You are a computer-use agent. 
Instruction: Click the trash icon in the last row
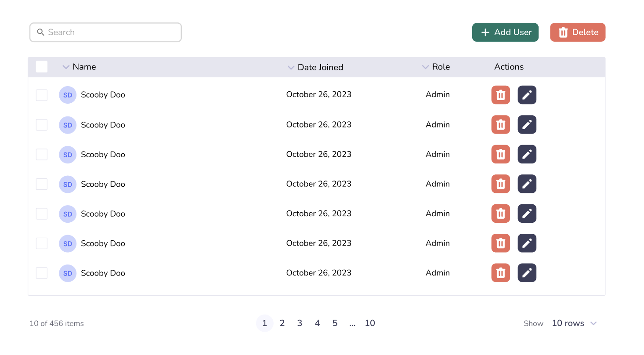(x=500, y=273)
